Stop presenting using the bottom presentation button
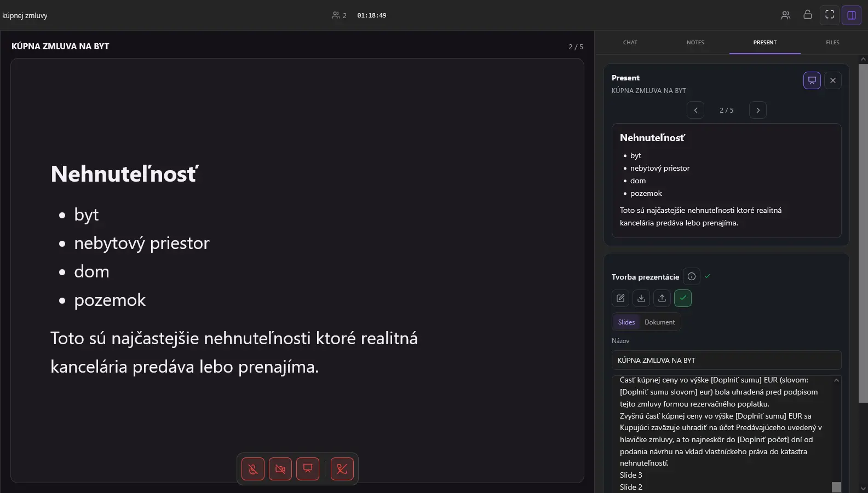 (x=308, y=469)
